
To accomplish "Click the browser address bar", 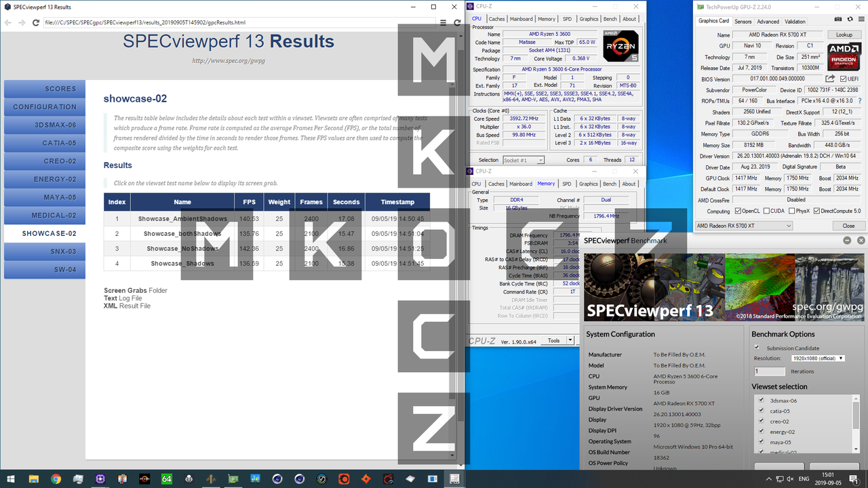I will click(x=239, y=22).
